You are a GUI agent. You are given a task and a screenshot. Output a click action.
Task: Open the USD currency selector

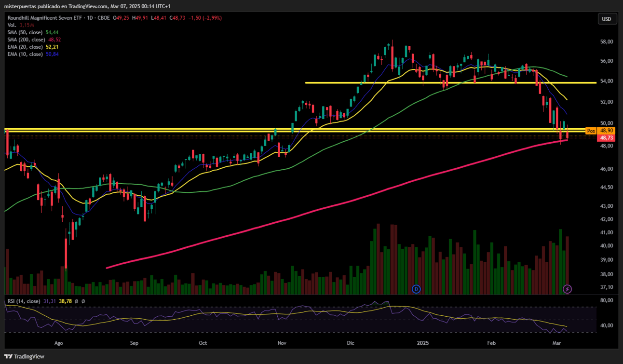(x=607, y=19)
